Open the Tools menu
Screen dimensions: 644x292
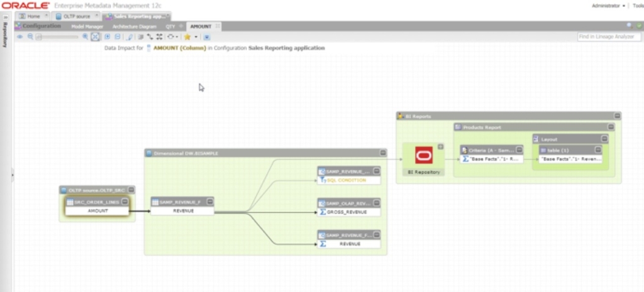[638, 6]
